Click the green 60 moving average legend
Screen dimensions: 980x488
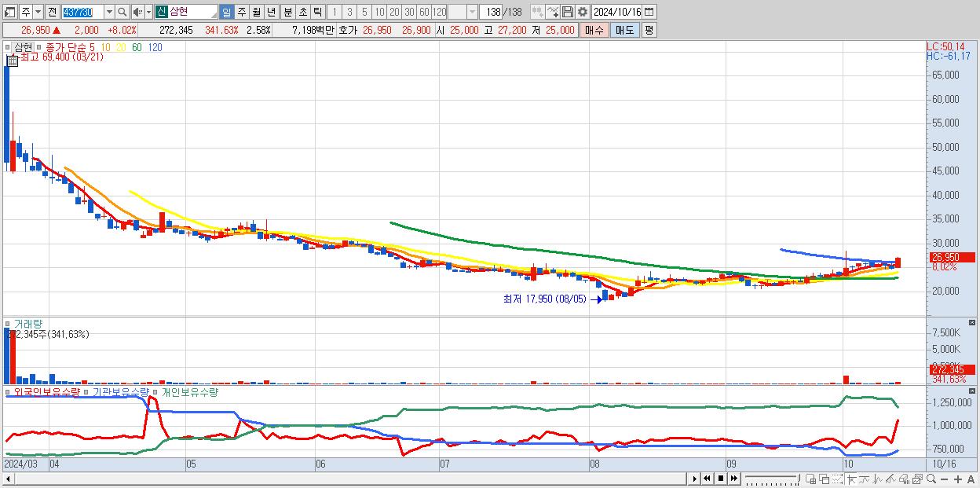(137, 47)
